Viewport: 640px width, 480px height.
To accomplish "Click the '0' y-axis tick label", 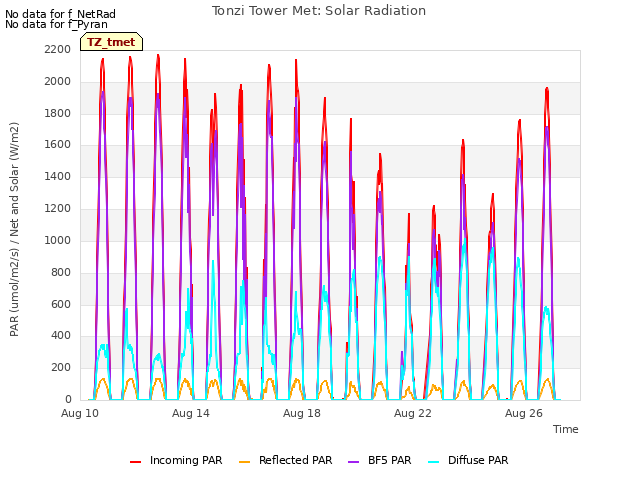I will click(x=68, y=399).
